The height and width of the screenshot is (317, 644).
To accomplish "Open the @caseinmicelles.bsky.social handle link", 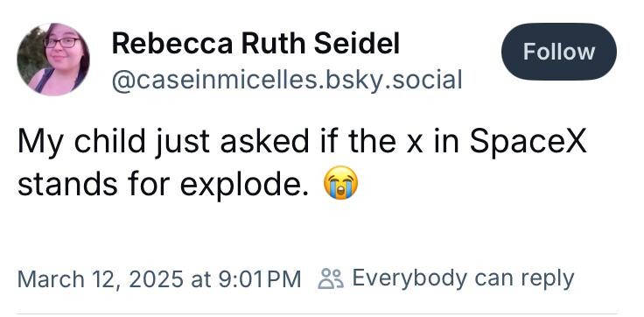I will point(287,80).
